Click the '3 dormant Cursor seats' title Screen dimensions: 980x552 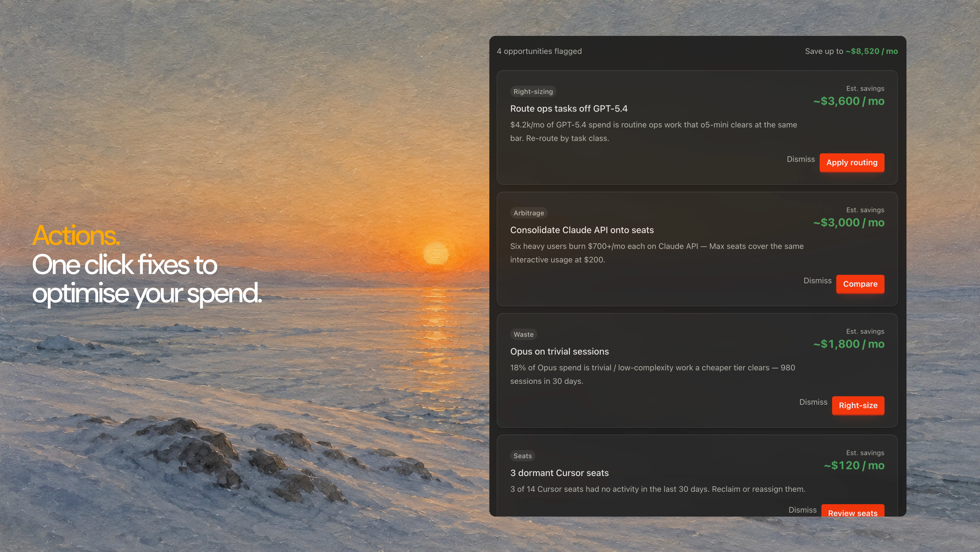tap(560, 473)
